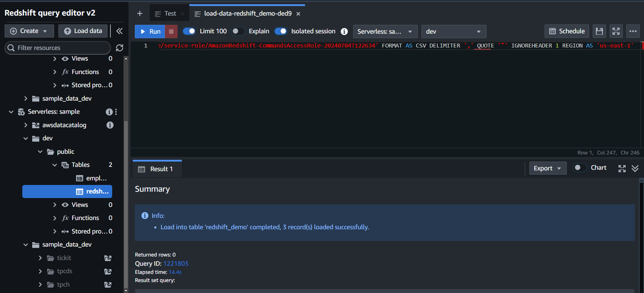Enable the Explain switch

238,31
